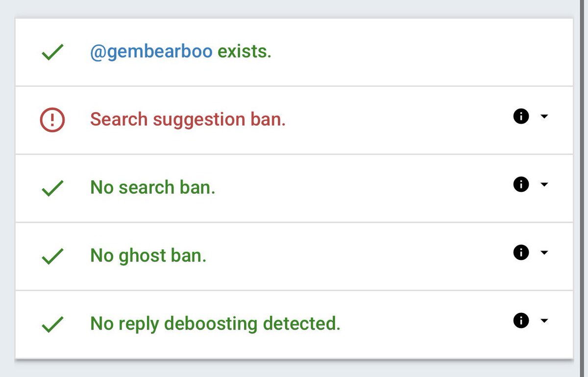Click the green checkmark beside @gembearboo exists

[52, 52]
